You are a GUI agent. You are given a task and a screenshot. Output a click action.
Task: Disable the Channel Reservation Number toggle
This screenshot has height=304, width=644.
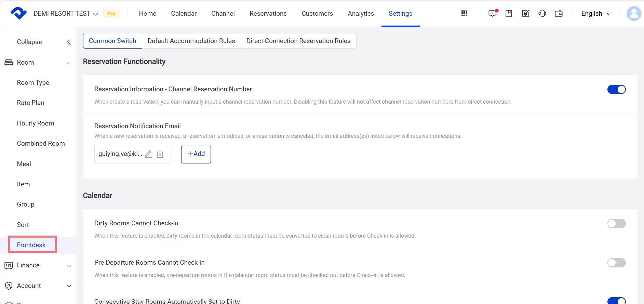[x=616, y=89]
